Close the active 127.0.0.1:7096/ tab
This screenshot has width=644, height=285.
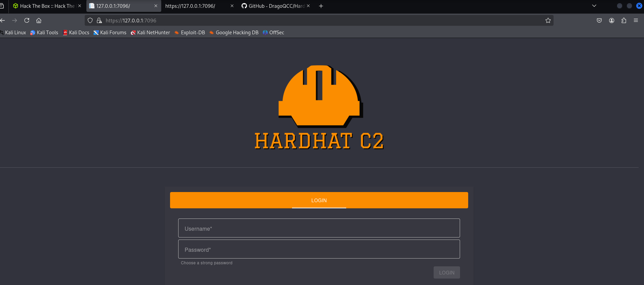156,6
